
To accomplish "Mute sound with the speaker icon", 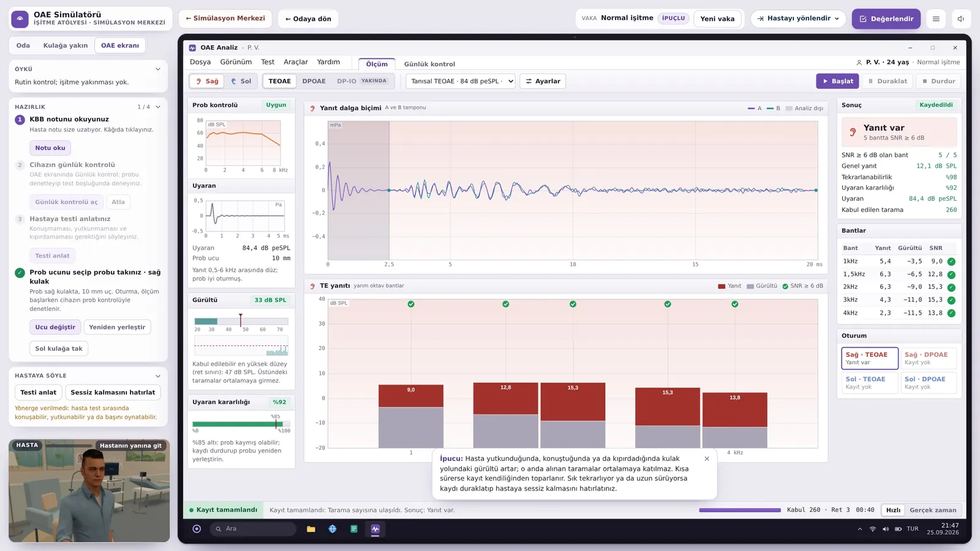I will click(x=961, y=19).
